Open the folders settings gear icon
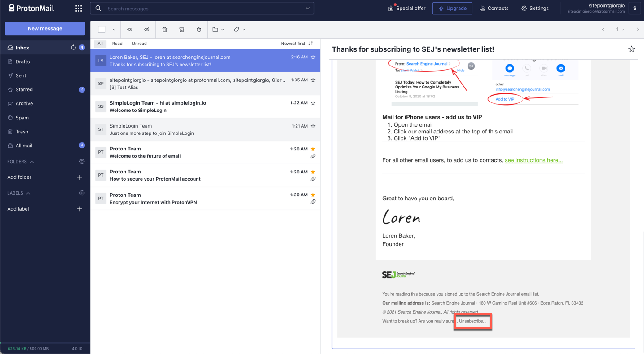644x354 pixels. point(82,161)
